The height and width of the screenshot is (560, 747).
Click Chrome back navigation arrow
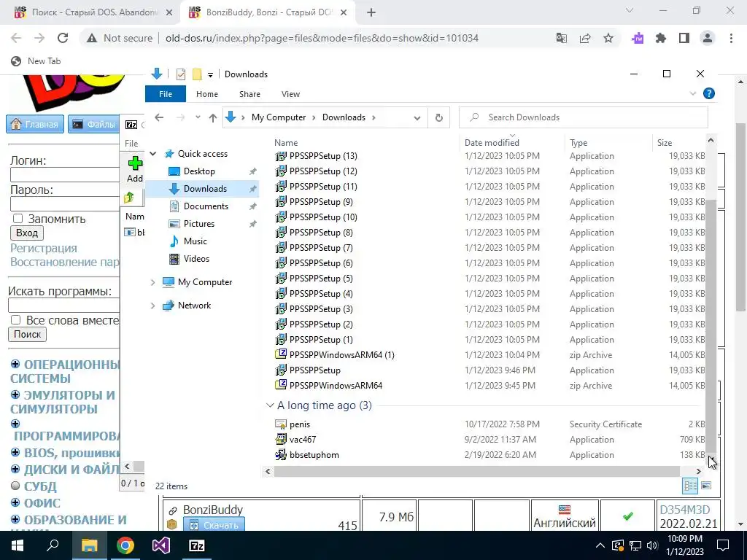[x=16, y=38]
